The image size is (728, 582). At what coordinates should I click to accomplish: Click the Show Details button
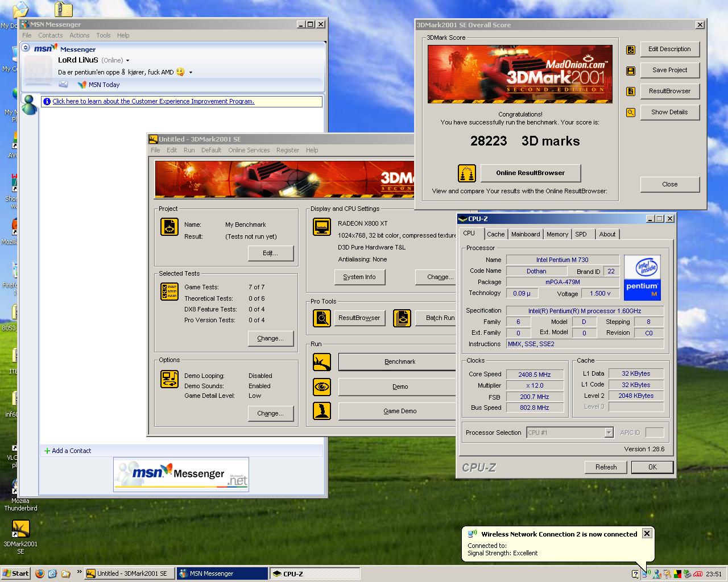point(670,112)
